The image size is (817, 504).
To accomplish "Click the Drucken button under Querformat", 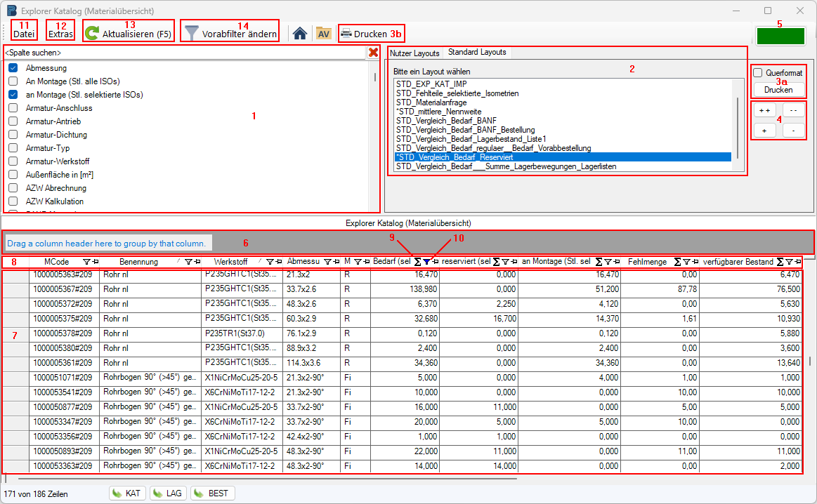I will [778, 89].
